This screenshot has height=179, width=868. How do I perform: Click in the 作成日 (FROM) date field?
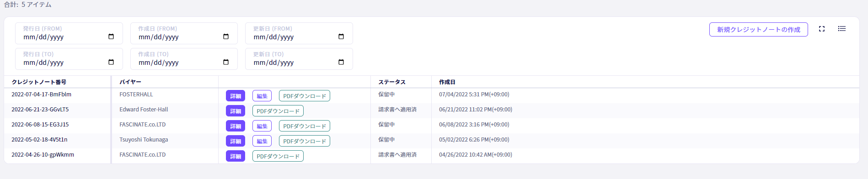click(184, 33)
